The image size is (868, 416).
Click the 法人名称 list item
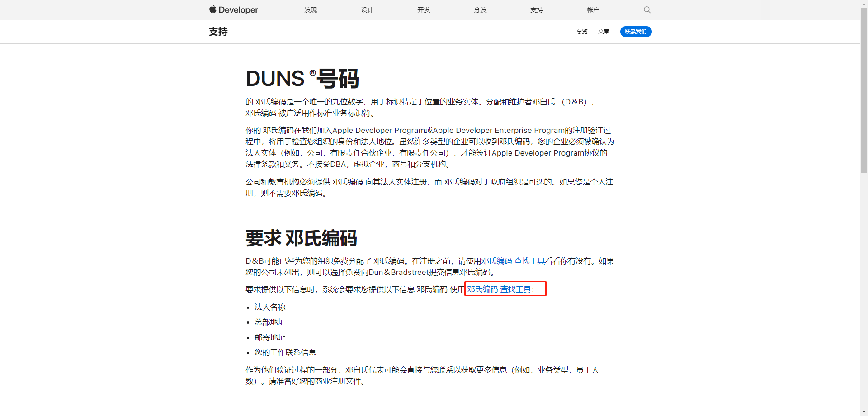coord(270,307)
